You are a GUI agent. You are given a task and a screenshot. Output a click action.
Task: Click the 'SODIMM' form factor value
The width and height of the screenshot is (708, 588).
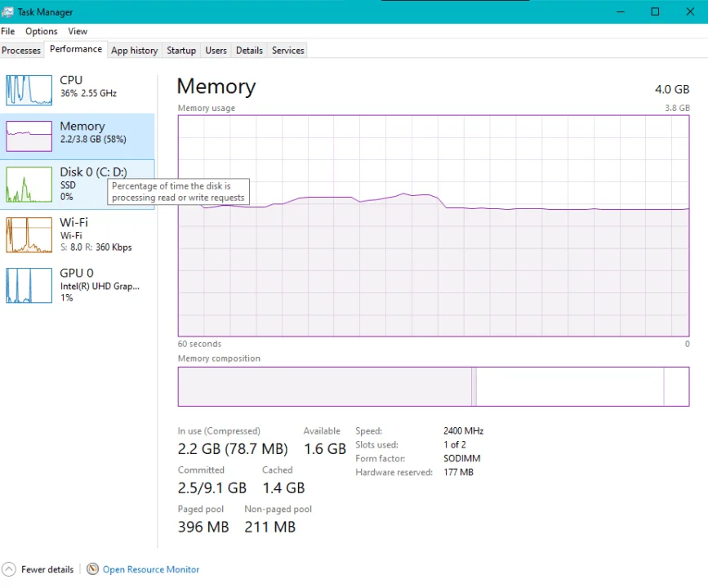point(462,458)
